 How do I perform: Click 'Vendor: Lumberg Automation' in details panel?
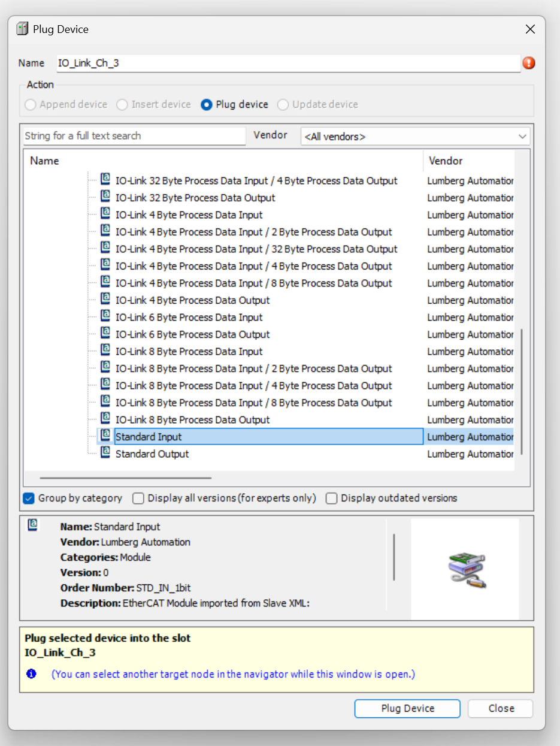click(x=125, y=542)
